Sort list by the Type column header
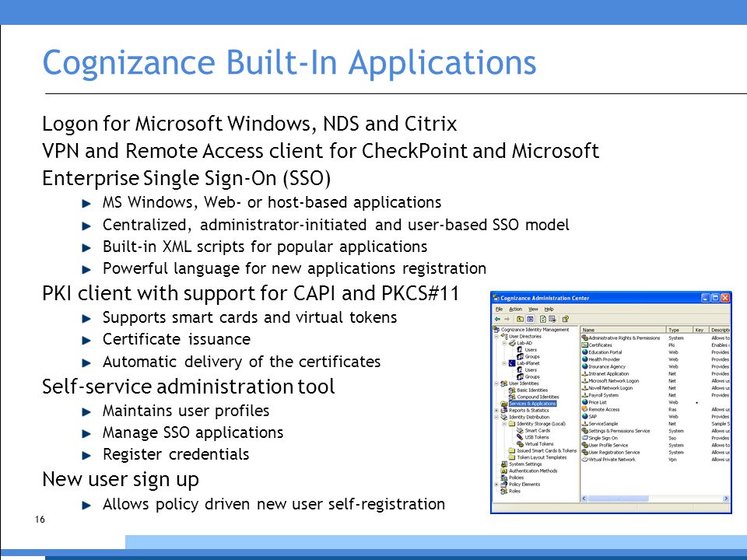 tap(679, 330)
